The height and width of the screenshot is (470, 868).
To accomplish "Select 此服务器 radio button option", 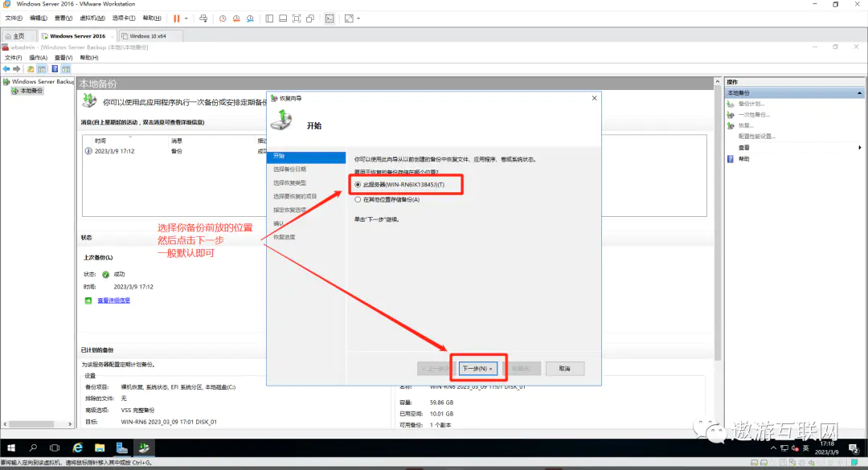I will (358, 184).
